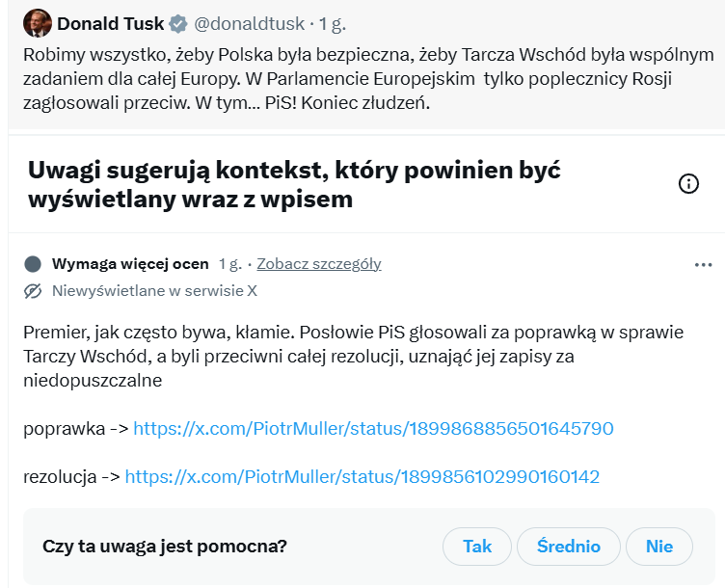The height and width of the screenshot is (588, 725).
Task: Open the rezolucja PiotrMuller status link
Action: click(x=362, y=476)
